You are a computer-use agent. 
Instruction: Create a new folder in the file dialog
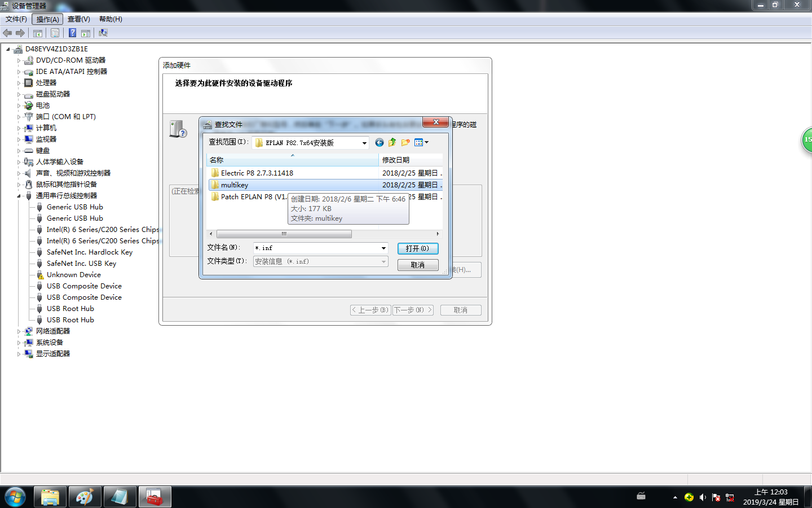(x=405, y=143)
